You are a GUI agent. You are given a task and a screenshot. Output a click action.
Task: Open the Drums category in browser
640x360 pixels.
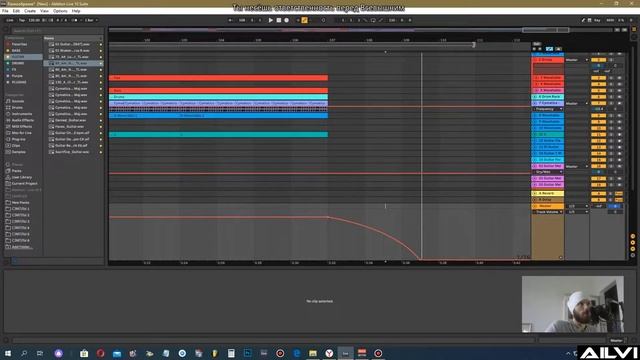[x=17, y=107]
